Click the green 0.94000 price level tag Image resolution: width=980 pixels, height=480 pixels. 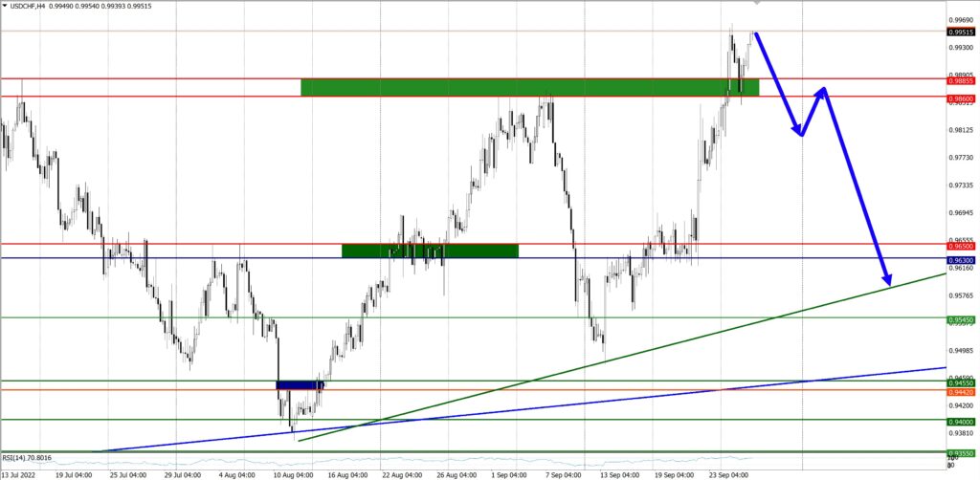960,421
